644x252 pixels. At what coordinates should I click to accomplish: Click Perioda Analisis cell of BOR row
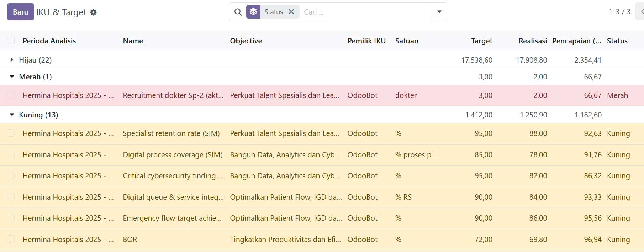tap(68, 240)
